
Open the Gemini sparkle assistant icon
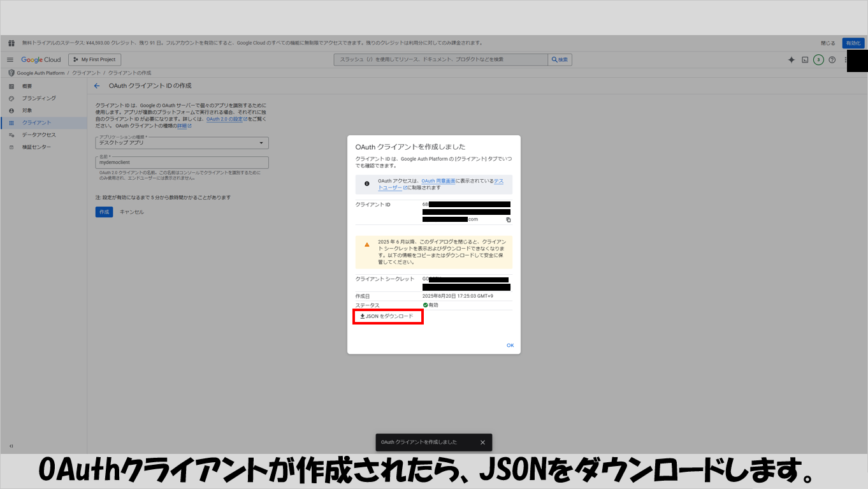coord(792,60)
